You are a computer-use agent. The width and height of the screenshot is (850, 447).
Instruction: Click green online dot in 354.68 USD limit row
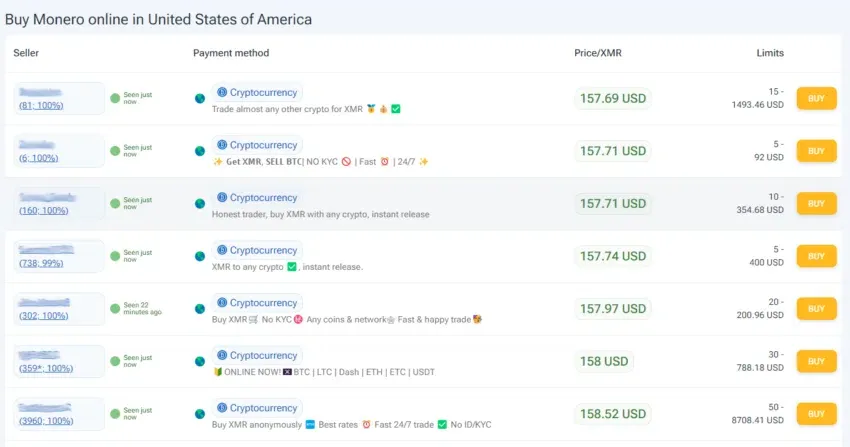(x=115, y=204)
